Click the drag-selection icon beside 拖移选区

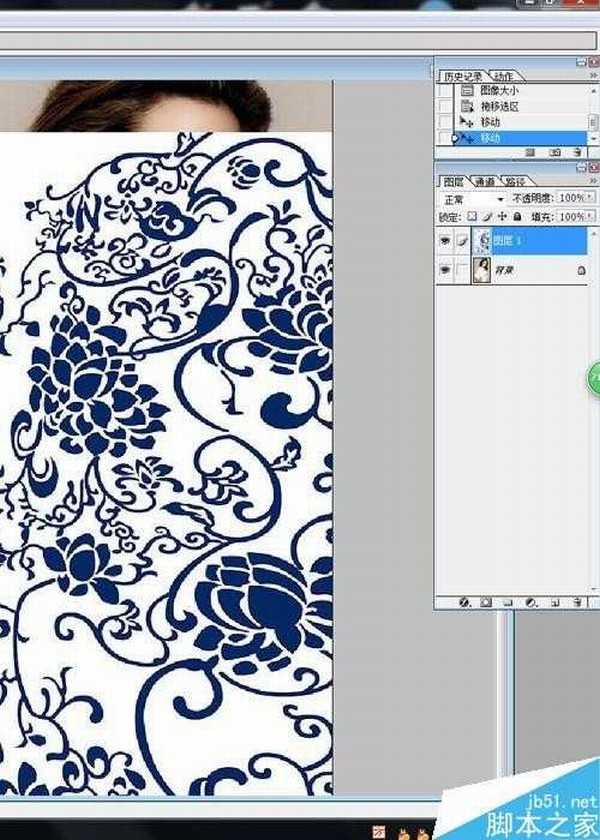(467, 107)
